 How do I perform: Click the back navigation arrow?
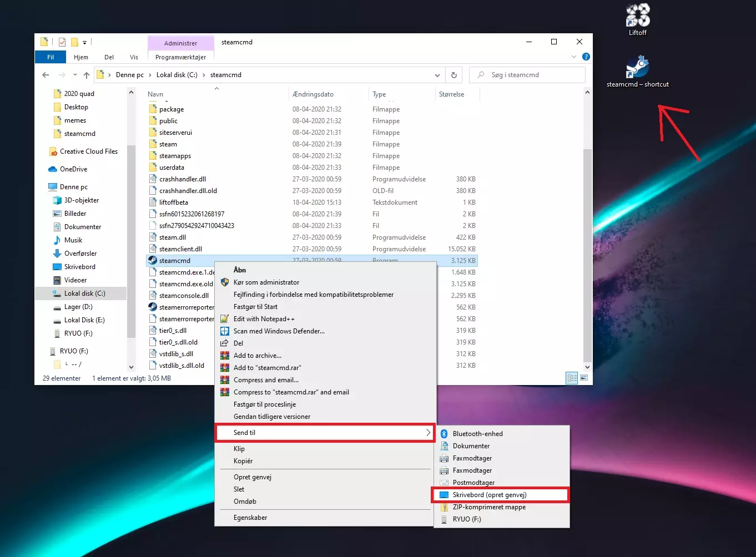point(46,75)
